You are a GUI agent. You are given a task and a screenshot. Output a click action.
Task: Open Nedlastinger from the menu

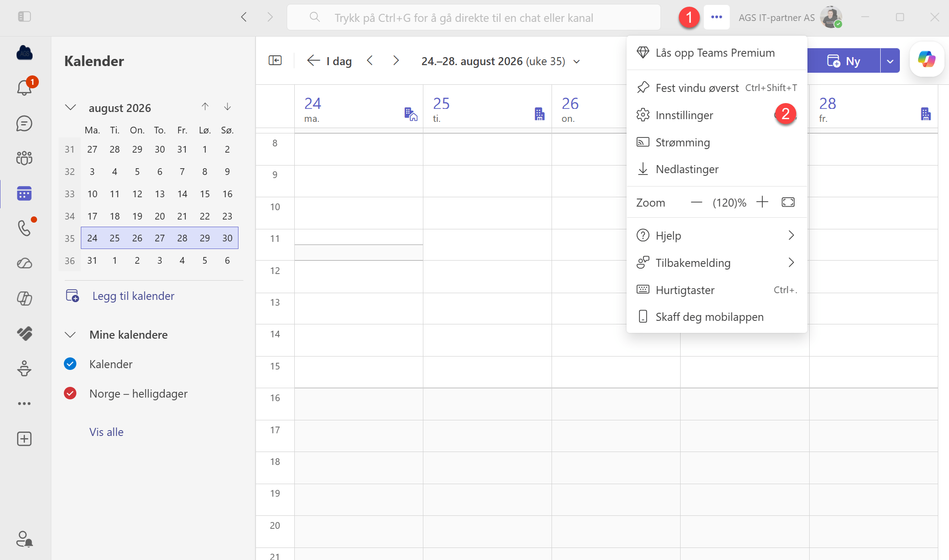click(717, 169)
